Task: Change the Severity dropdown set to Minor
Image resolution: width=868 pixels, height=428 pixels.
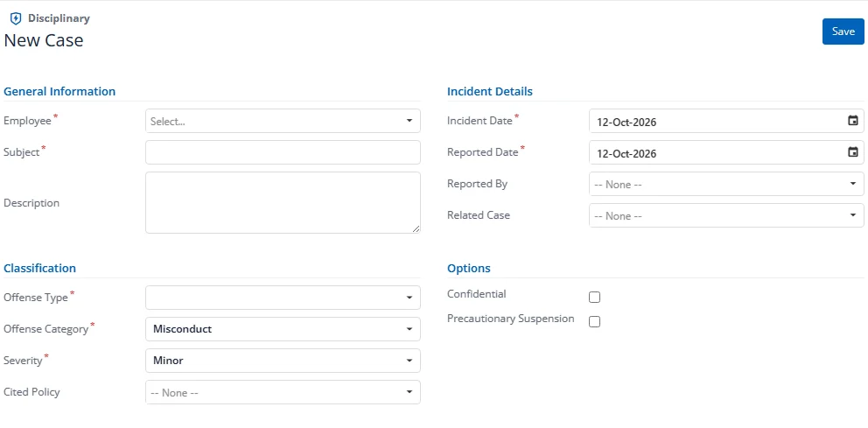Action: point(283,361)
